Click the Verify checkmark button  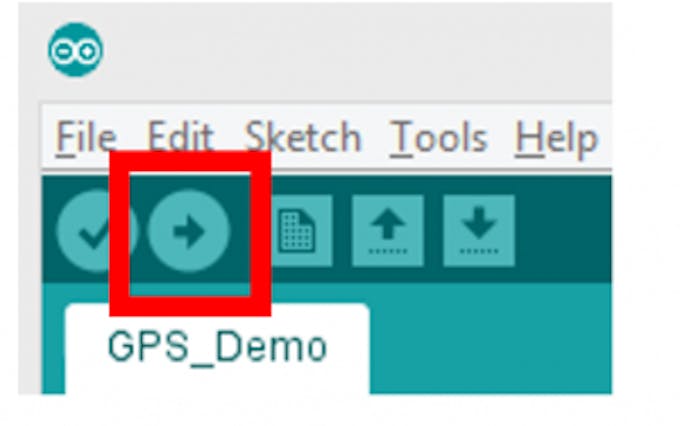(96, 231)
